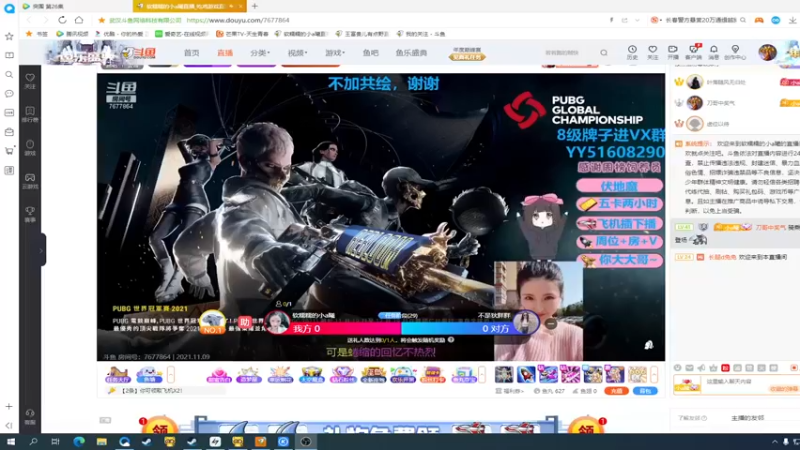This screenshot has width=800, height=450.
Task: Open the 芒果TV bookmark
Action: pos(242,34)
